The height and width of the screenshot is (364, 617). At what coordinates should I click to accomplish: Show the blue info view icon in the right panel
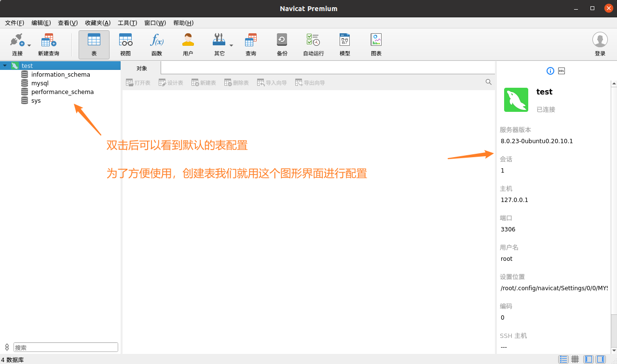(550, 71)
